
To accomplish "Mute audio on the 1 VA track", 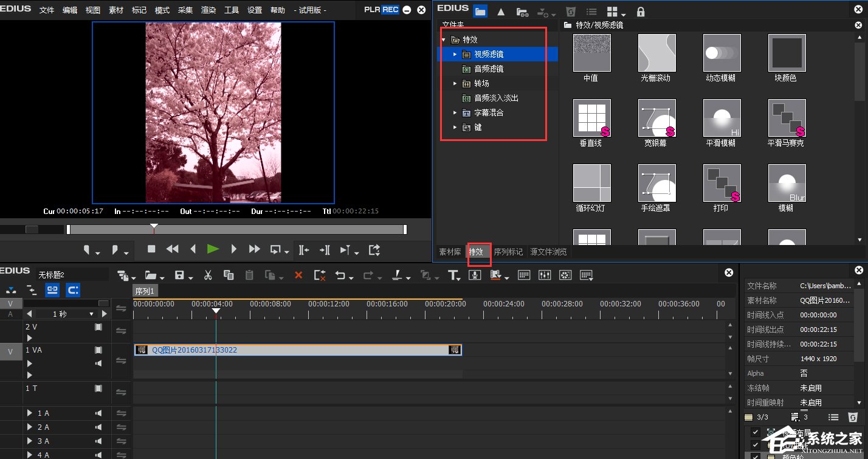I will click(98, 364).
